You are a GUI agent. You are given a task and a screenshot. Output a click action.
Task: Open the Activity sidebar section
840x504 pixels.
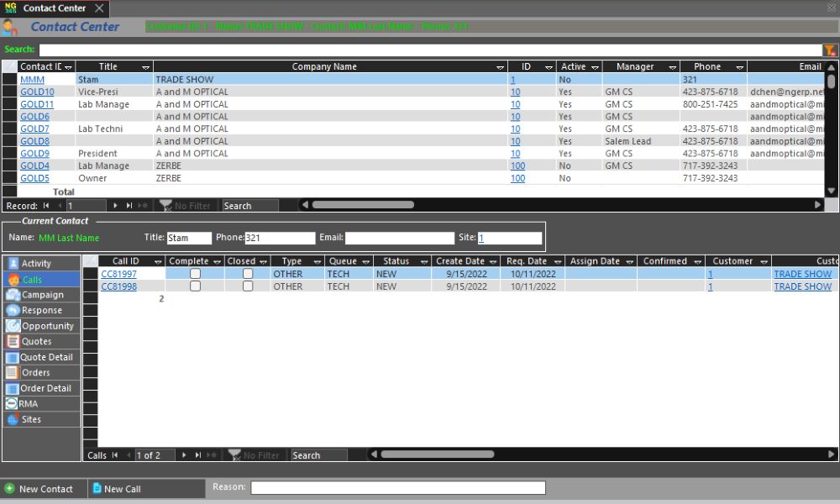point(36,264)
